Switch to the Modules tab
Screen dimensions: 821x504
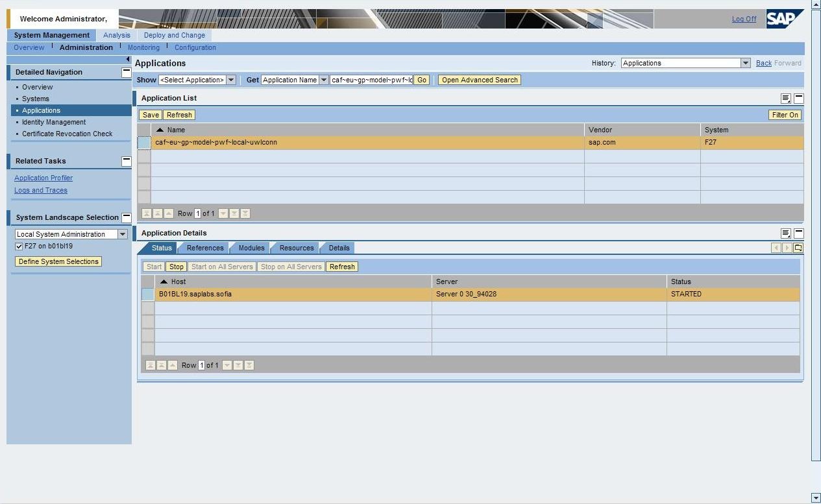[251, 248]
